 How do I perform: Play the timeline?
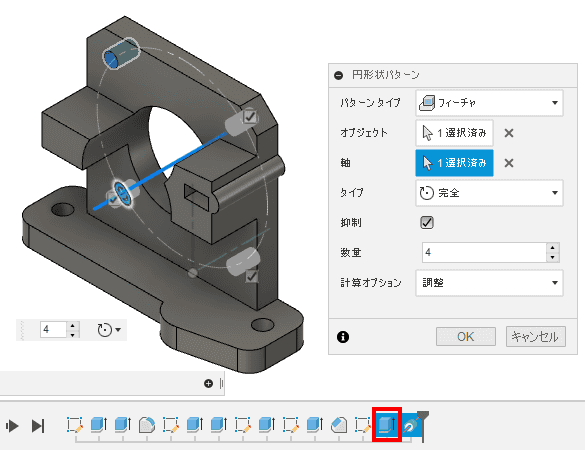(12, 426)
